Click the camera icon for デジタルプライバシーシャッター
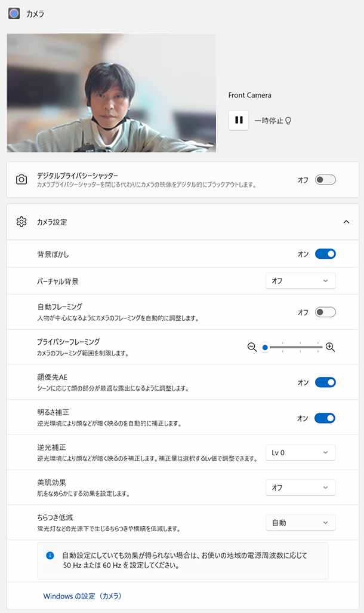The height and width of the screenshot is (613, 364). [x=21, y=180]
